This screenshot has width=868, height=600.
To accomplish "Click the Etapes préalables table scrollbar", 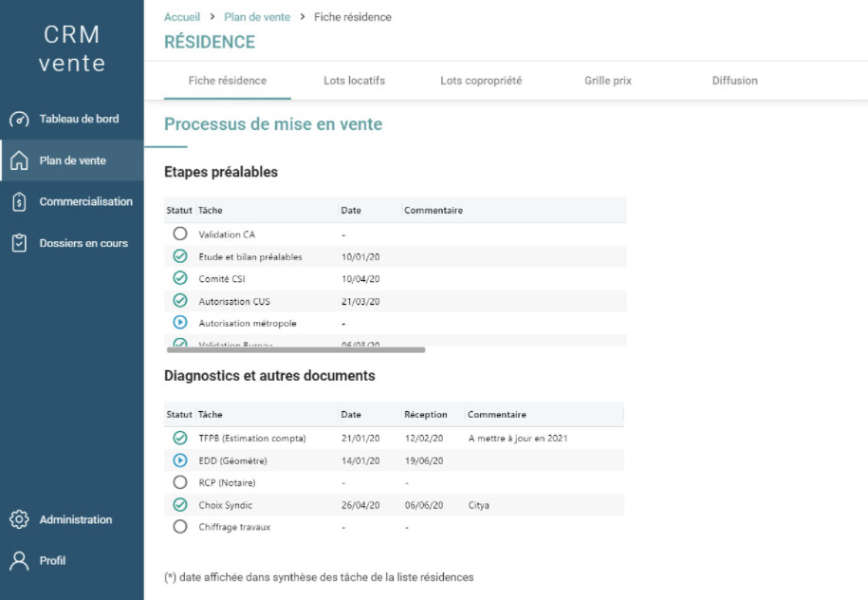I will pos(296,349).
